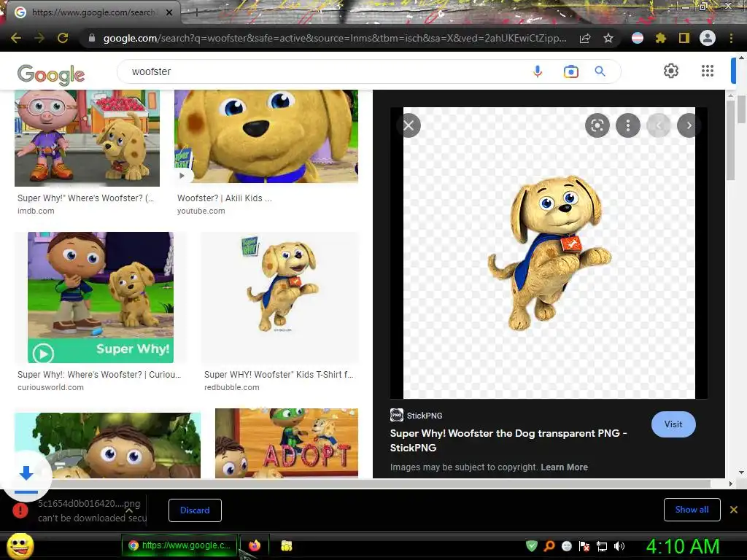Show previous image in preview panel
Image resolution: width=747 pixels, height=560 pixels.
[x=659, y=125]
